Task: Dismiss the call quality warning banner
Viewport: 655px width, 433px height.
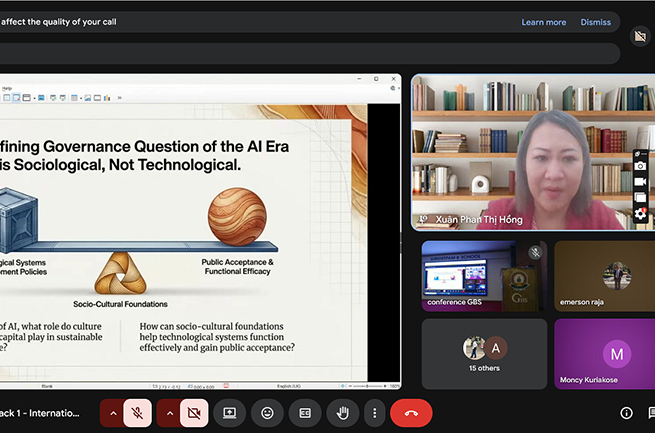Action: pos(595,22)
